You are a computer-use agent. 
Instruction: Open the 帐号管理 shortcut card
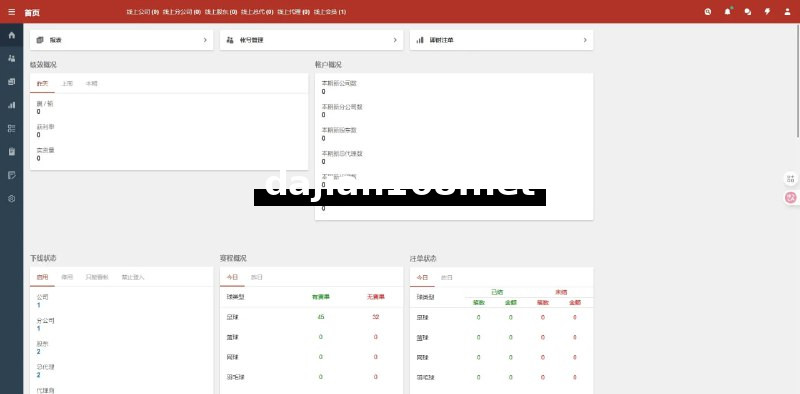click(x=311, y=40)
